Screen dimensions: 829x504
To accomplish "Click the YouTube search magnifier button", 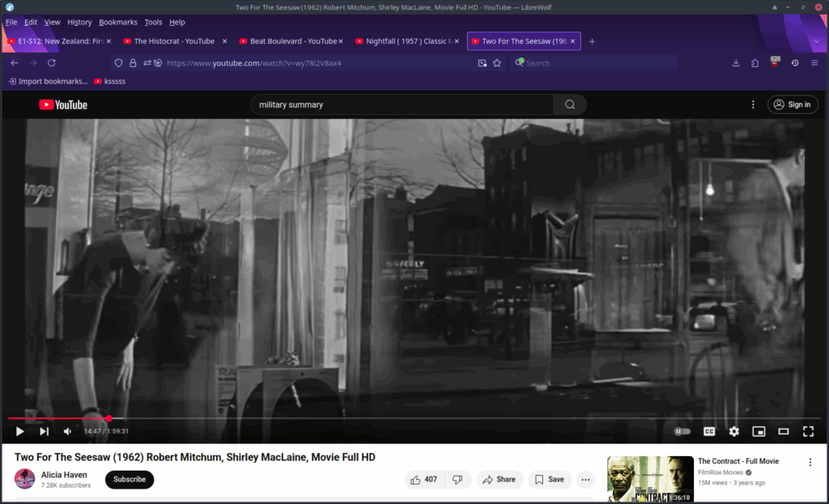I will 570,104.
